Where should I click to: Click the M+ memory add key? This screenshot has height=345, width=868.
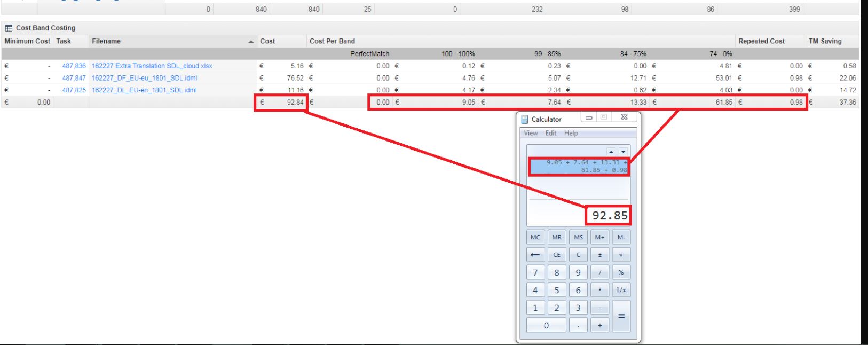(599, 237)
